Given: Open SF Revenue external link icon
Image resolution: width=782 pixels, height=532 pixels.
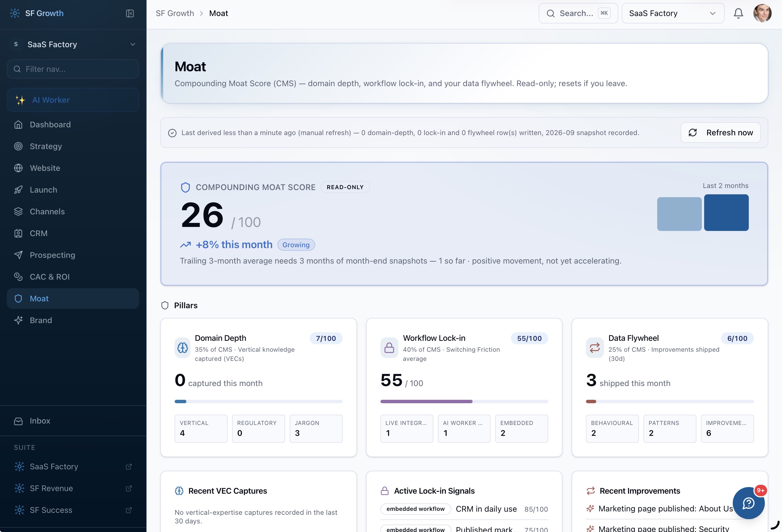Looking at the screenshot, I should pos(129,488).
